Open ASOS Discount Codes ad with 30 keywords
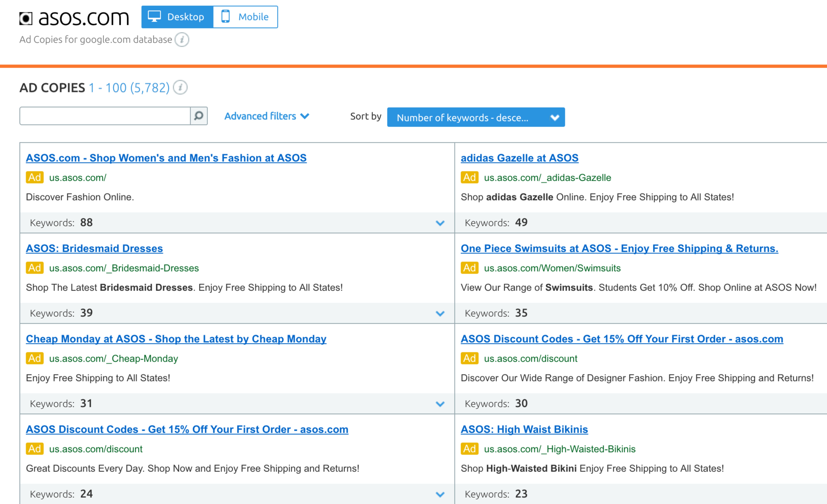 (622, 339)
